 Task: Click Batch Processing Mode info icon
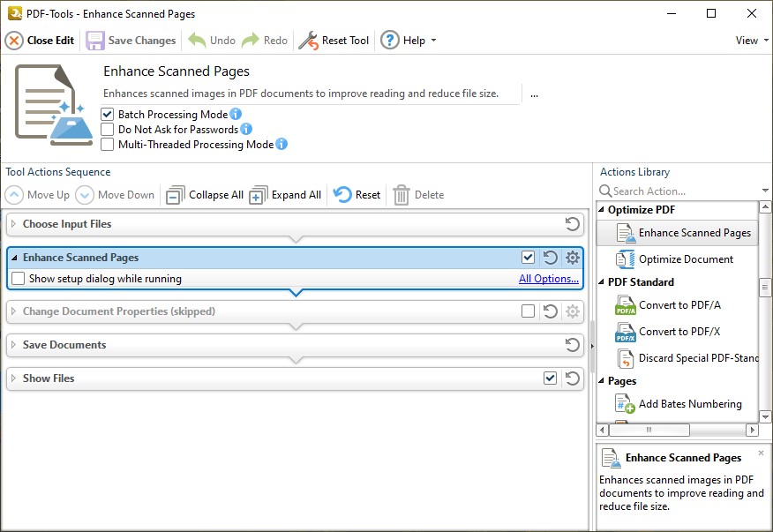click(236, 115)
